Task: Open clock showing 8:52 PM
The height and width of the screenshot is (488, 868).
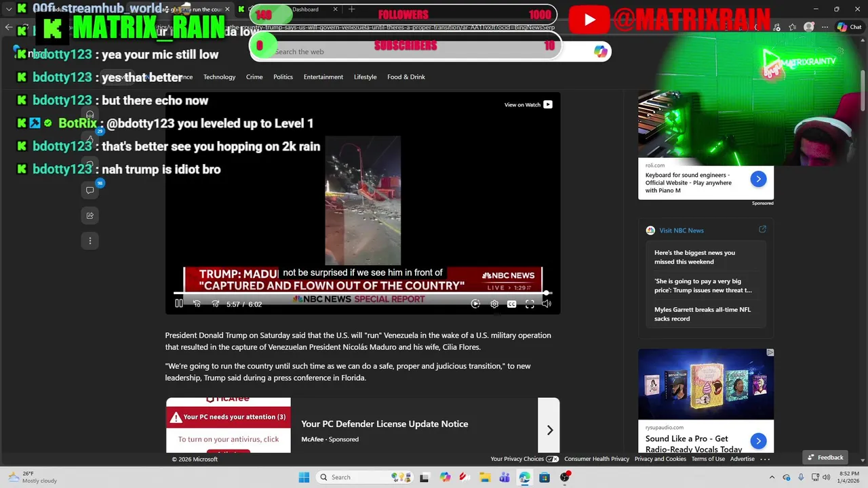Action: [849, 477]
